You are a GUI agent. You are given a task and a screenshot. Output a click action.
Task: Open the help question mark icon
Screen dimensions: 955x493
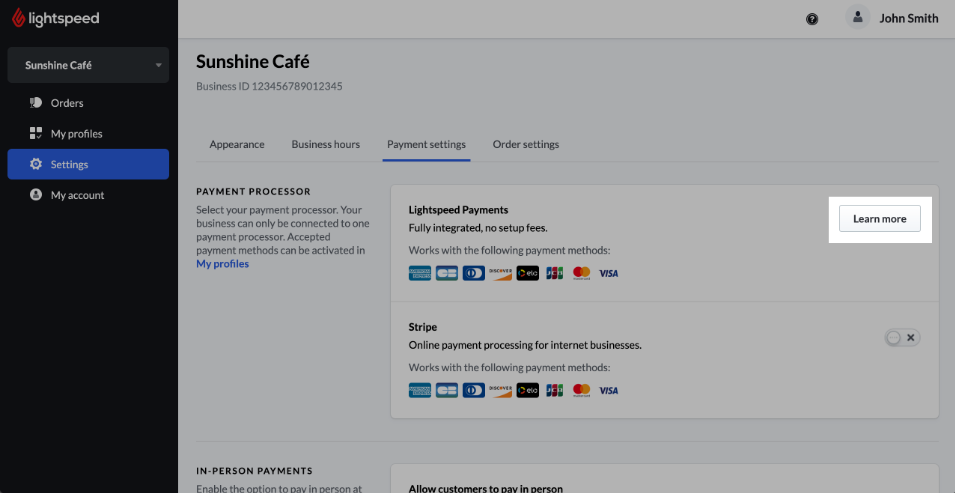[812, 19]
